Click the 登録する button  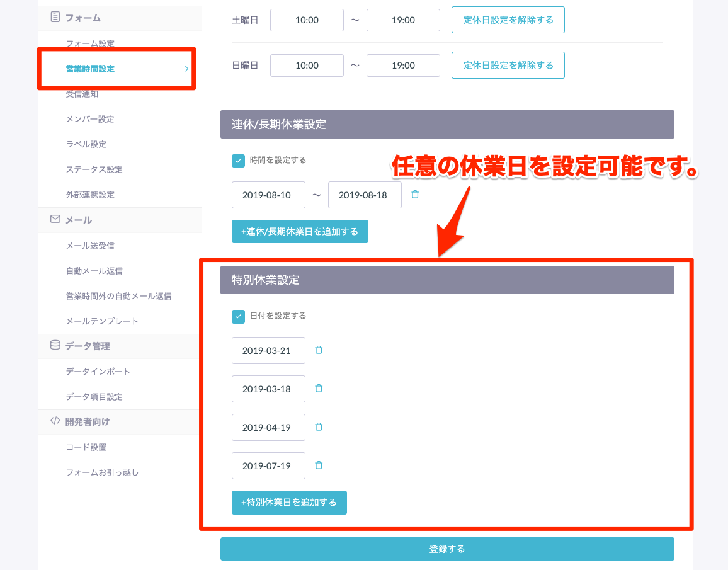(447, 549)
